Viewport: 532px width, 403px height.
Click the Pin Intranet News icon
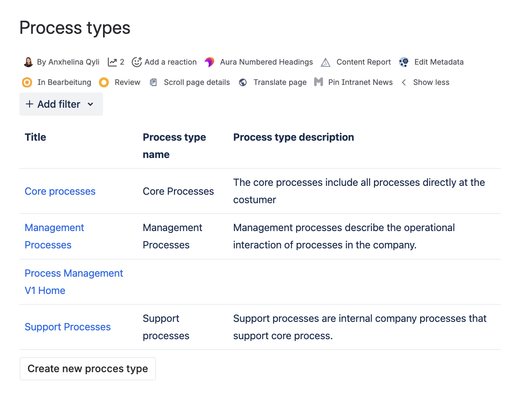coord(319,82)
